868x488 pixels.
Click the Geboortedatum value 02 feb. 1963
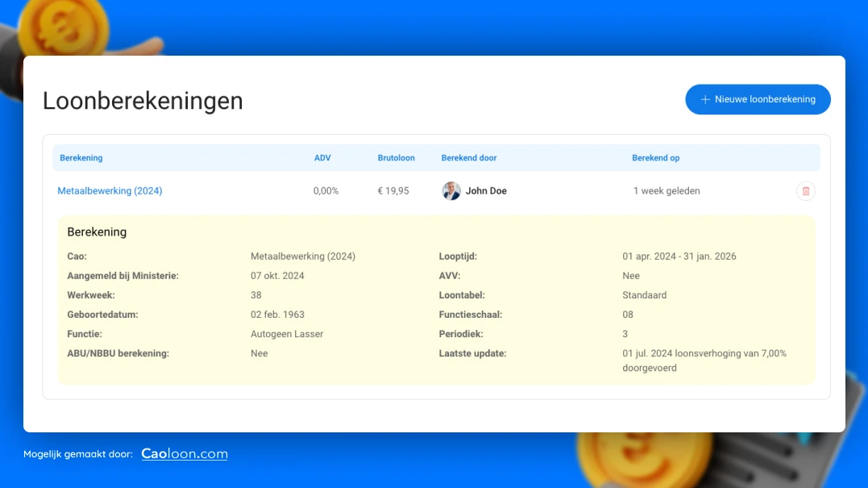[x=277, y=315]
